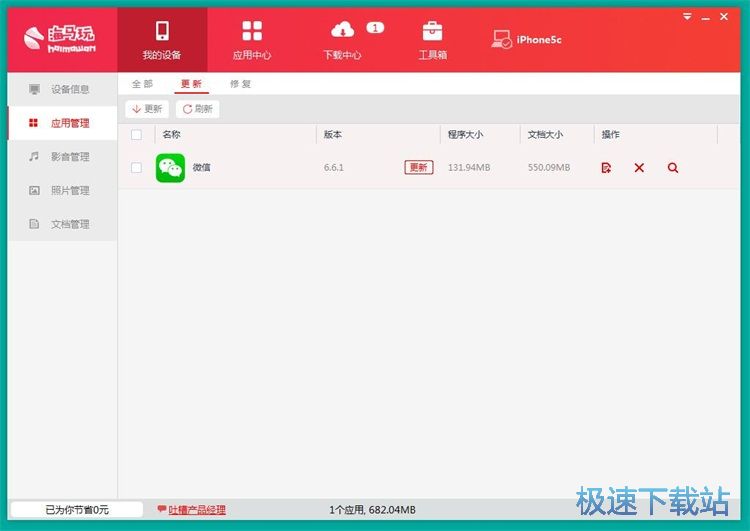This screenshot has height=531, width=750.
Task: Check the 微信 row checkbox
Action: pyautogui.click(x=136, y=167)
